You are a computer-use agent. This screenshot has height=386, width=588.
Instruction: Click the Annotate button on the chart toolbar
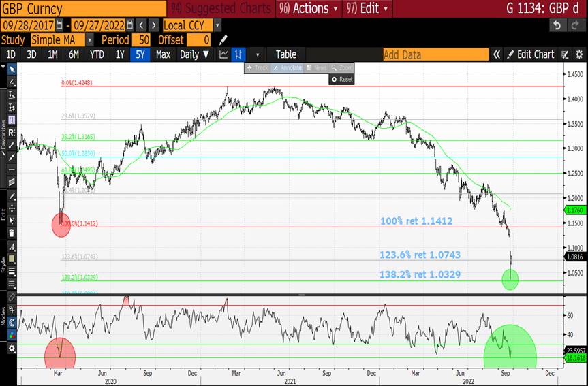point(287,68)
